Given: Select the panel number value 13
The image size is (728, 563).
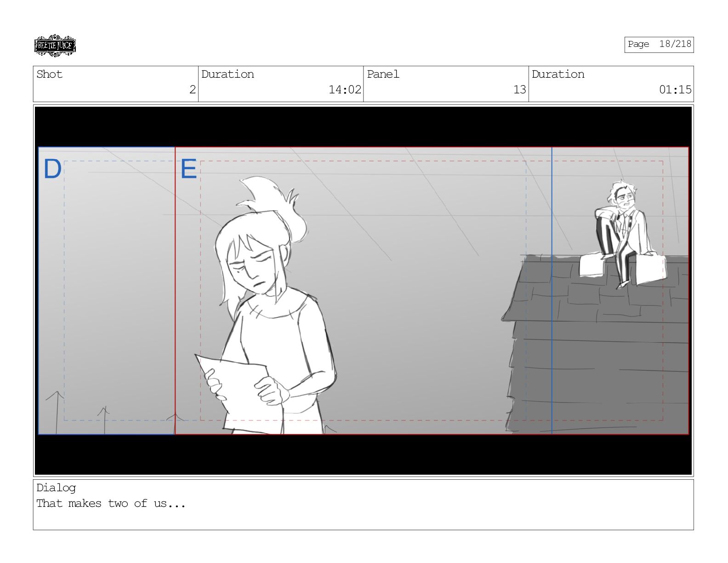Looking at the screenshot, I should coord(519,90).
